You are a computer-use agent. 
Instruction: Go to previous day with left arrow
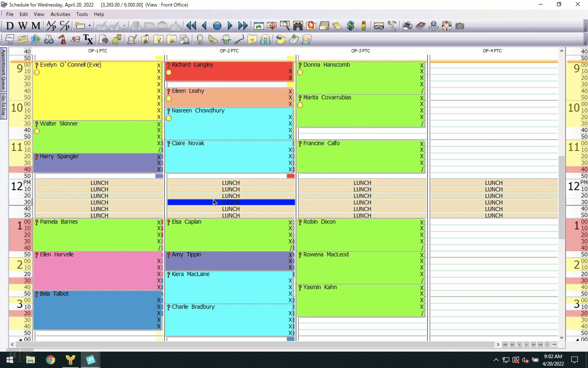tap(204, 26)
